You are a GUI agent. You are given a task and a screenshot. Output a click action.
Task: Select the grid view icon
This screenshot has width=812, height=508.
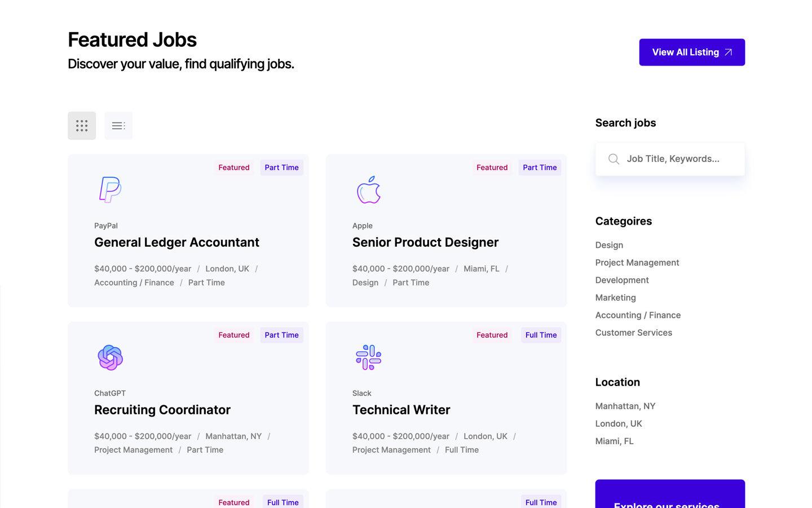pyautogui.click(x=82, y=125)
